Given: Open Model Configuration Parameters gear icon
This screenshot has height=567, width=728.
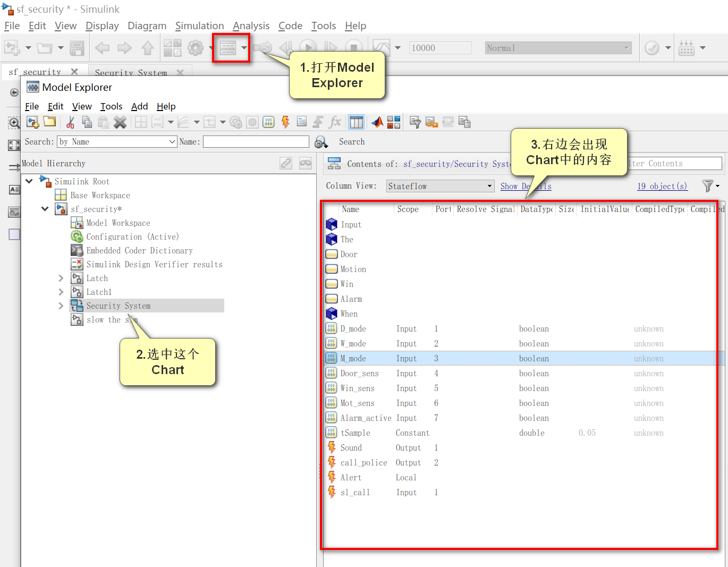Looking at the screenshot, I should tap(196, 48).
